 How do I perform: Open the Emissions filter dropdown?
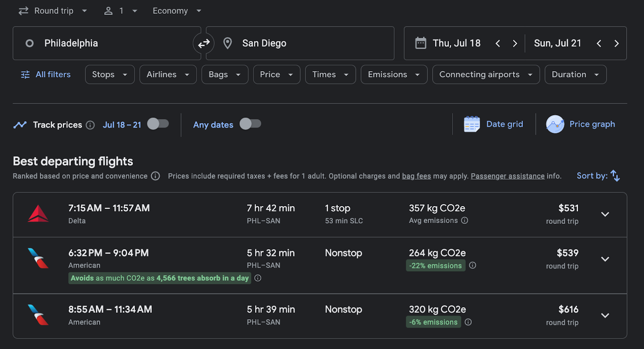click(394, 74)
